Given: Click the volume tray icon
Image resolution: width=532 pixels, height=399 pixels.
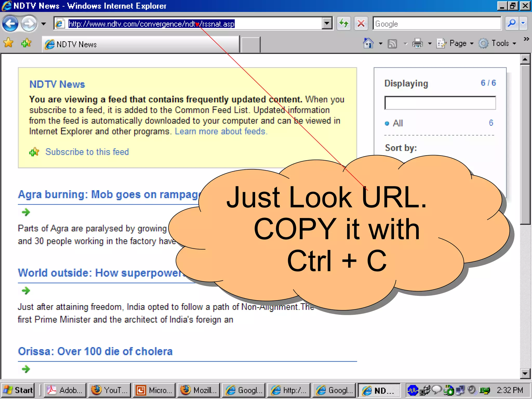Looking at the screenshot, I should (x=472, y=390).
